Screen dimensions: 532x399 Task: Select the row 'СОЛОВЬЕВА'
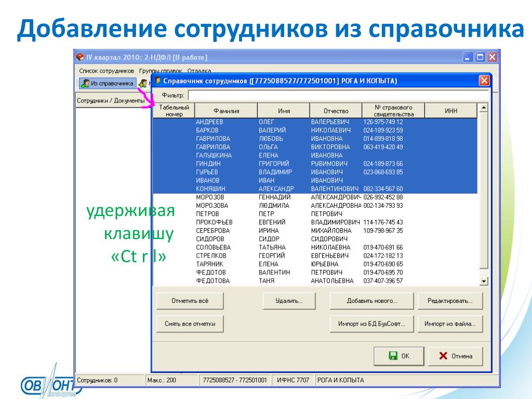tap(315, 247)
